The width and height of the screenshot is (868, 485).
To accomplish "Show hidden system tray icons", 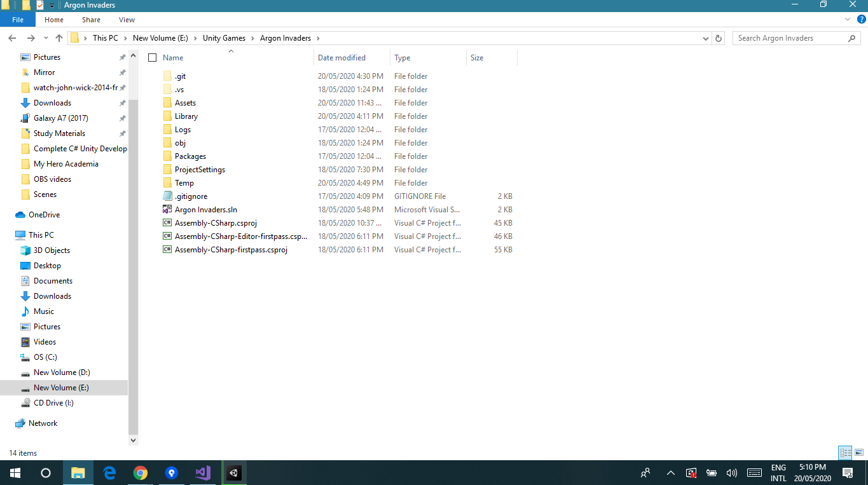I will point(670,473).
